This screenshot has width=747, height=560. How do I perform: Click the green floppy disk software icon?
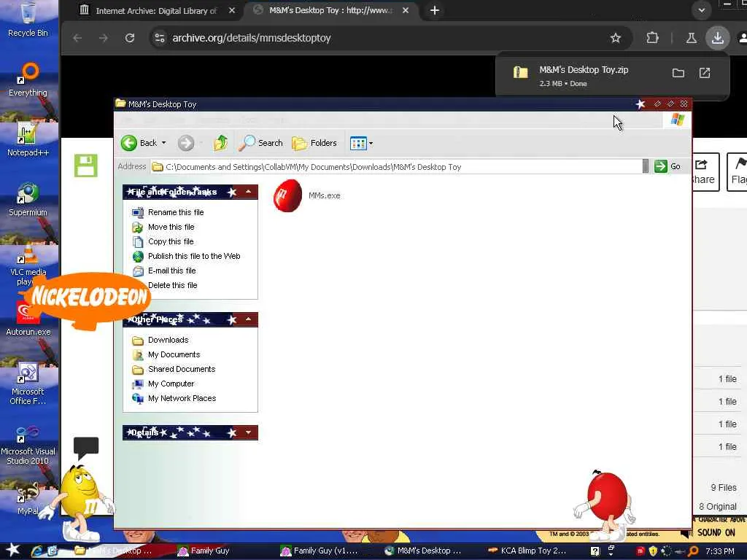coord(86,166)
